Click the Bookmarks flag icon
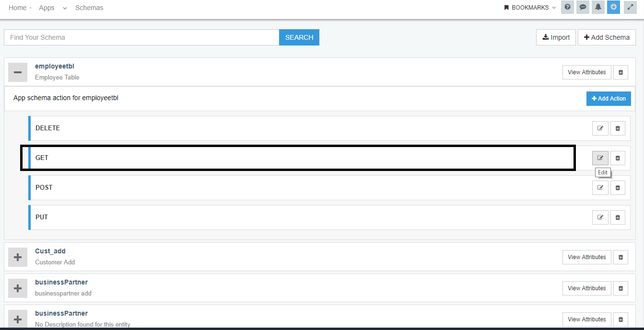Viewport: 644px width, 330px height. pos(506,7)
